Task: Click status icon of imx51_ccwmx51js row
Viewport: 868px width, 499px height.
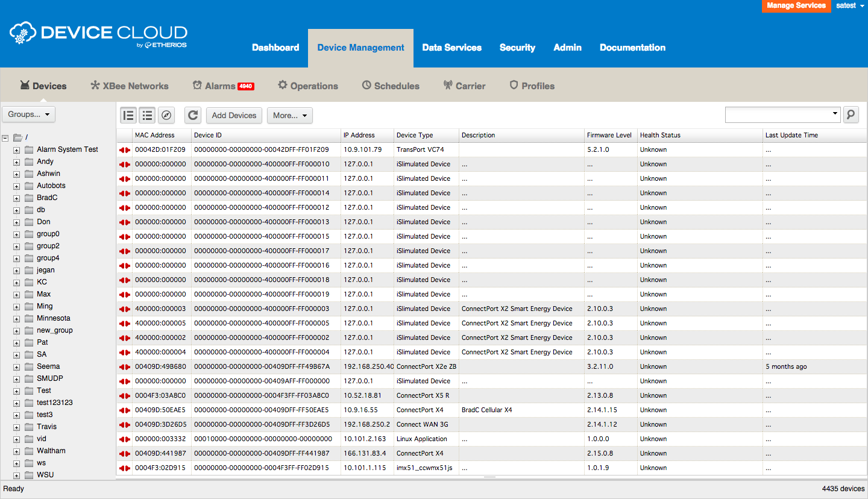Action: click(x=125, y=468)
